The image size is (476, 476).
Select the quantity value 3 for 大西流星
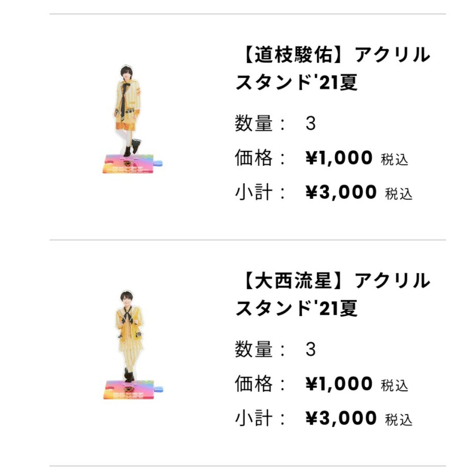tap(311, 350)
